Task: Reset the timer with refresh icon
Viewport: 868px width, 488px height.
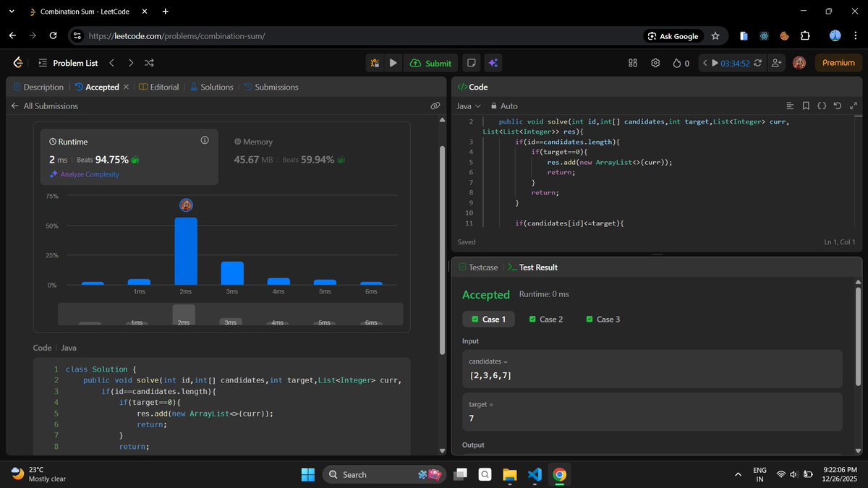Action: 757,63
